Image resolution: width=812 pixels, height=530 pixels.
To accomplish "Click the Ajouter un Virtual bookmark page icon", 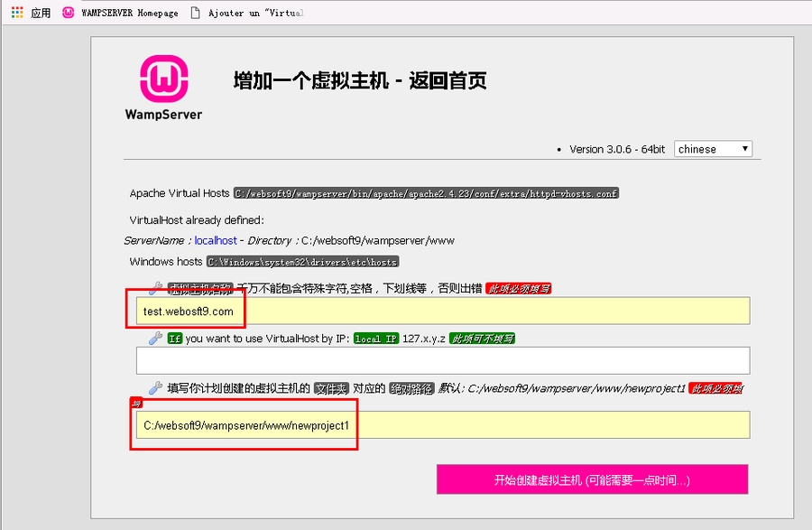I will tap(195, 13).
